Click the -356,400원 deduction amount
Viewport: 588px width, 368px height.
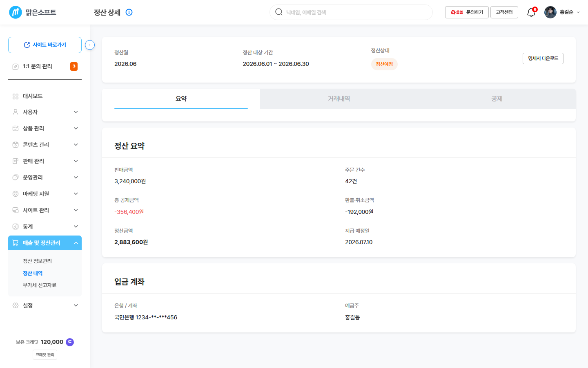[129, 212]
